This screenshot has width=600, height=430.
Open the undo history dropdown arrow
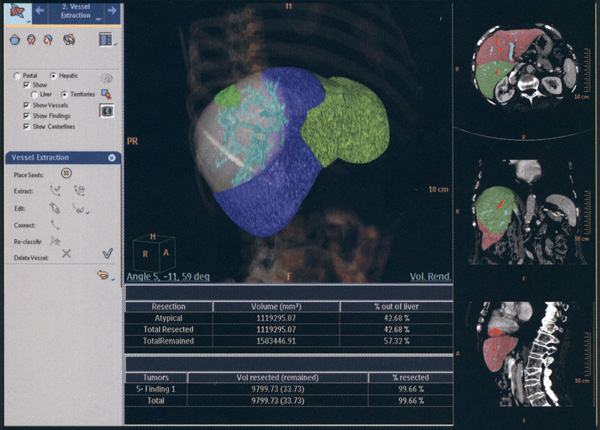(113, 279)
